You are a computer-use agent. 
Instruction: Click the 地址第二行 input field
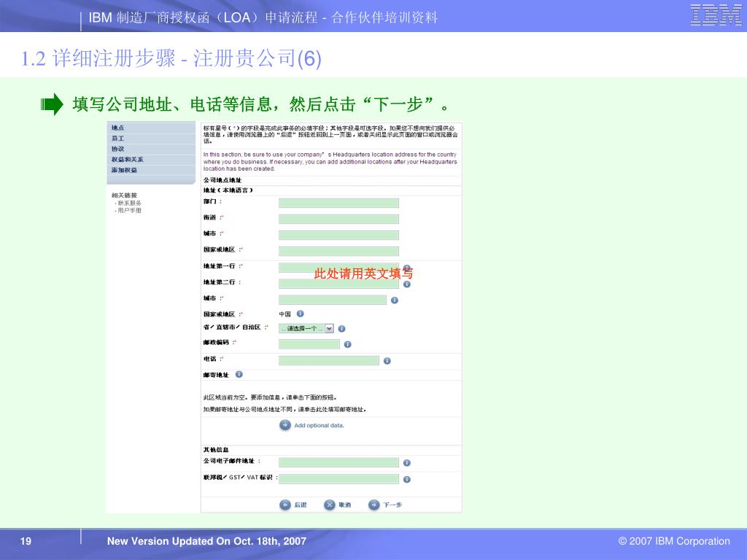click(338, 284)
